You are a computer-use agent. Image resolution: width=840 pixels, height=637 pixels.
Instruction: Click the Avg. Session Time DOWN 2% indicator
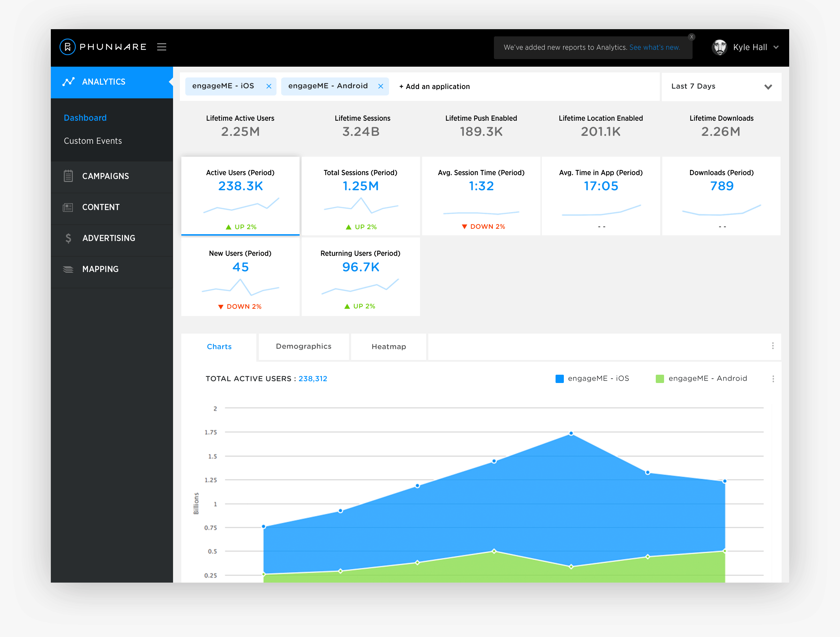click(x=483, y=226)
